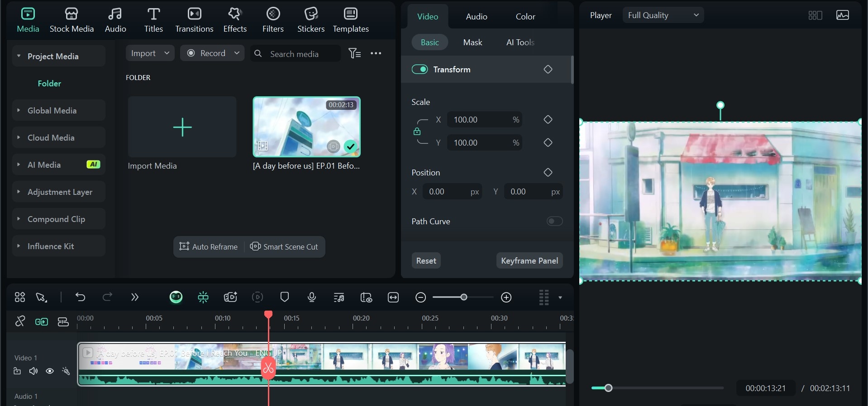The image size is (868, 406).
Task: Click Auto Reframe button
Action: click(209, 246)
